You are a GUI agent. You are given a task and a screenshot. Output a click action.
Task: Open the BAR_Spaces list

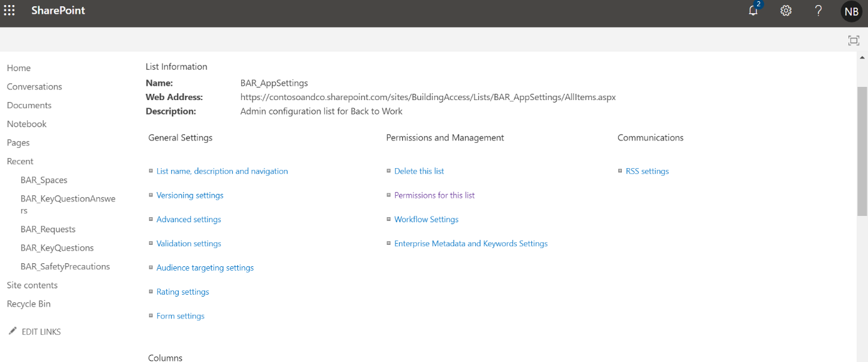[44, 180]
